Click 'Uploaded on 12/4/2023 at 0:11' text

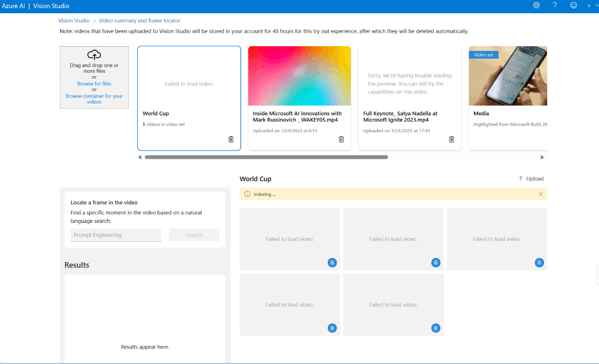tap(285, 130)
